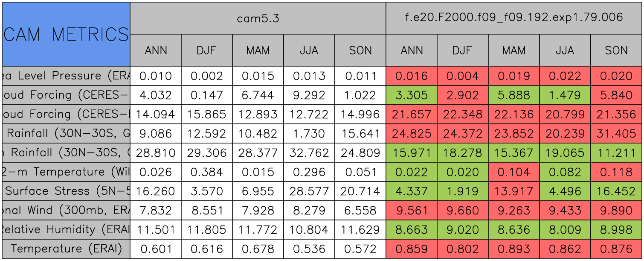Click the Temperature (ERAI) row label
Image resolution: width=644 pixels, height=261 pixels.
[66, 249]
